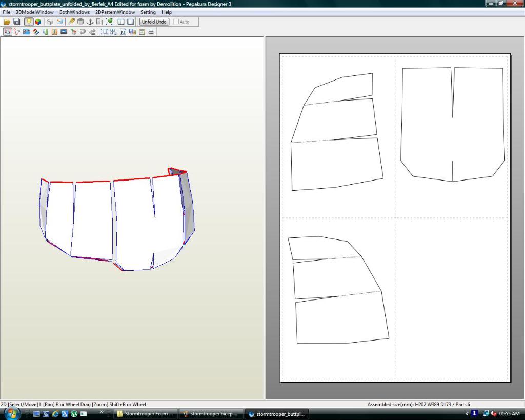Select the join/disjoin edges tool icon
This screenshot has height=420, width=525.
pyautogui.click(x=17, y=32)
